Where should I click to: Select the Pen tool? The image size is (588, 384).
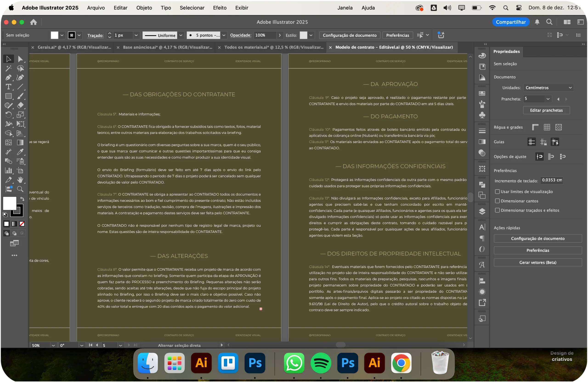(x=8, y=78)
